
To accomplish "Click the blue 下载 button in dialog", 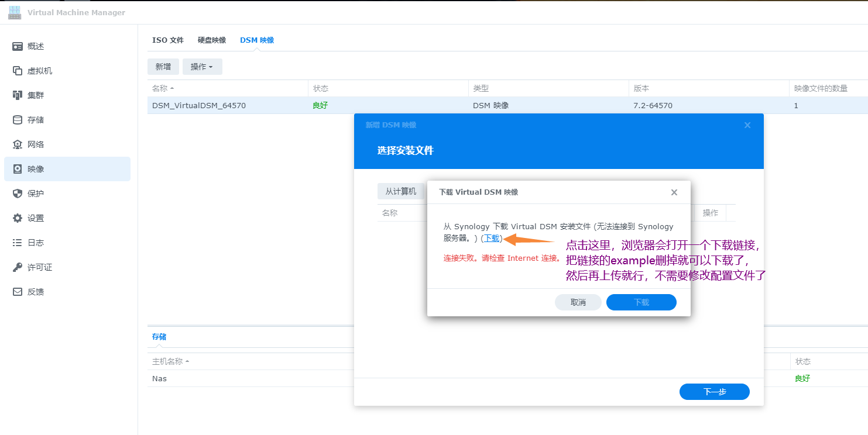I will pos(641,302).
